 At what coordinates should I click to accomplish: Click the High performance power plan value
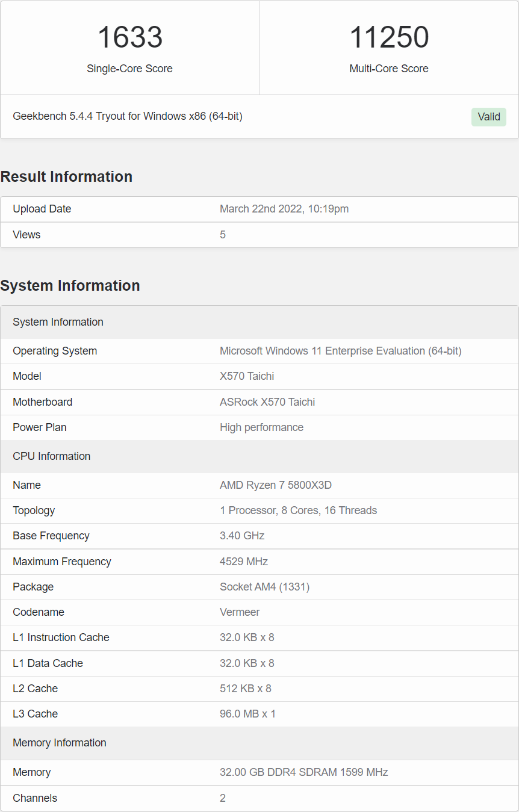(x=261, y=427)
